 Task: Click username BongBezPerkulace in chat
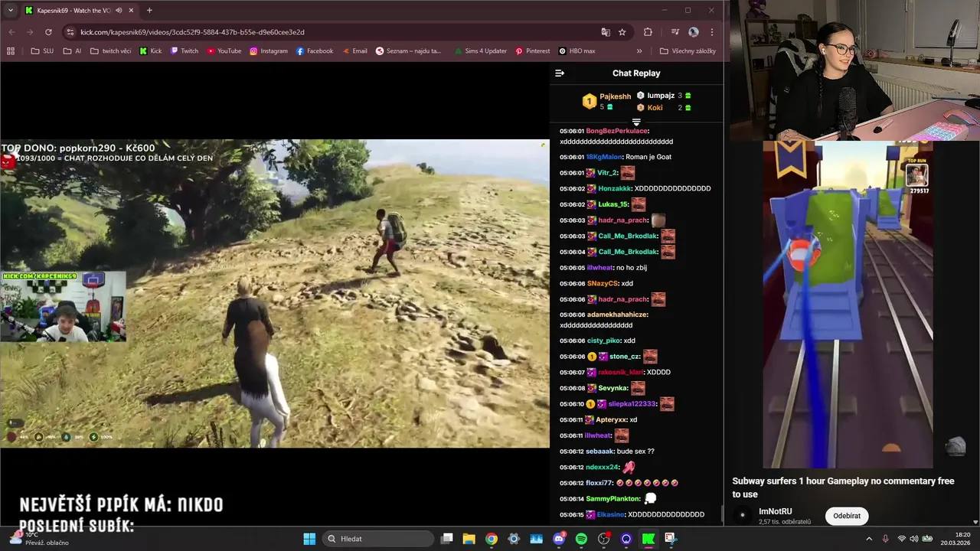617,131
